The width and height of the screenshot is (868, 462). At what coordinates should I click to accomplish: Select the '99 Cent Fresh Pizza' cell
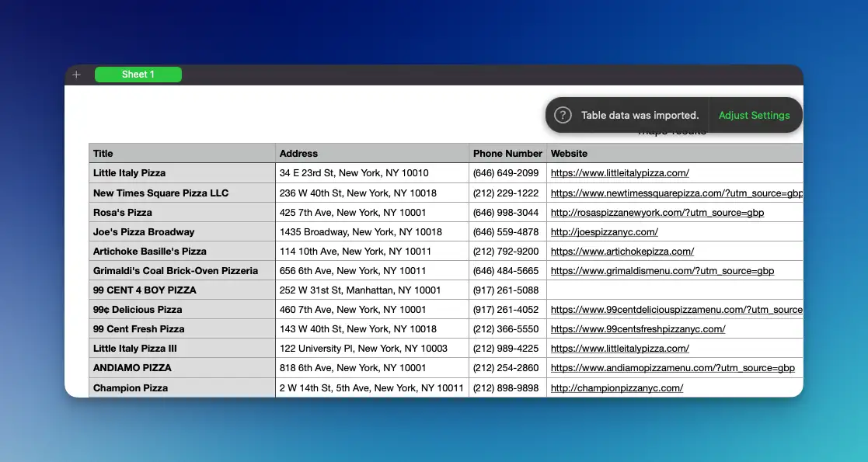pyautogui.click(x=182, y=329)
